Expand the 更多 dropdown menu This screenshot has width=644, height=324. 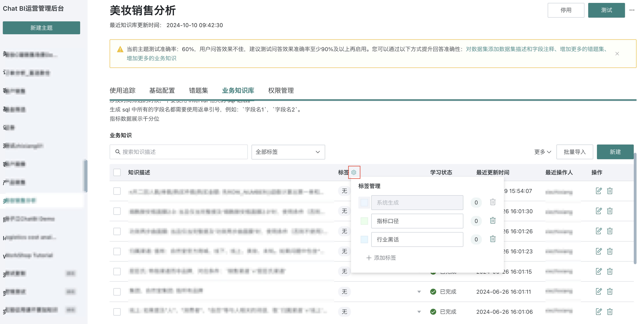[543, 152]
